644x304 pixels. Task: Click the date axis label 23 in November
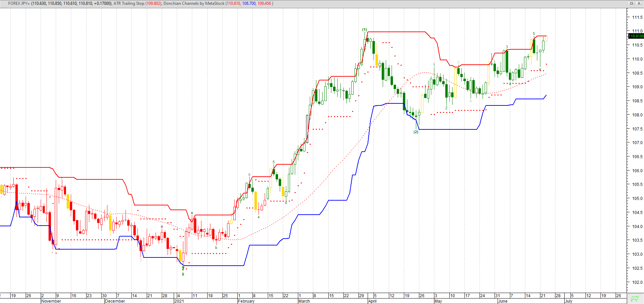pyautogui.click(x=89, y=296)
